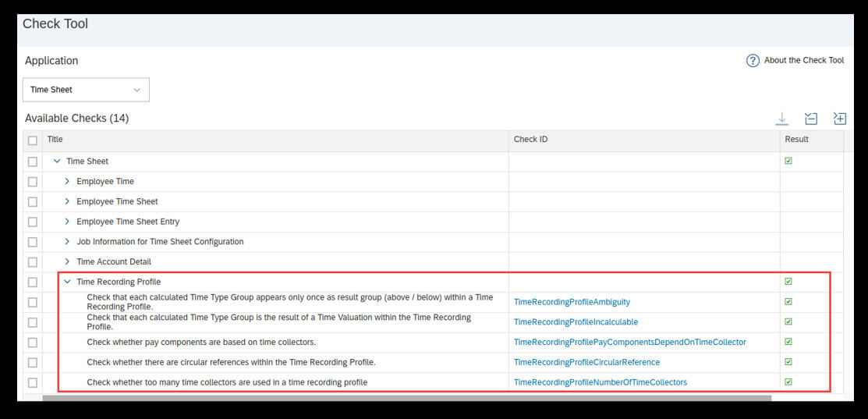Expand Job Information for Time Sheet Configuration
The height and width of the screenshot is (419, 868).
click(x=68, y=242)
